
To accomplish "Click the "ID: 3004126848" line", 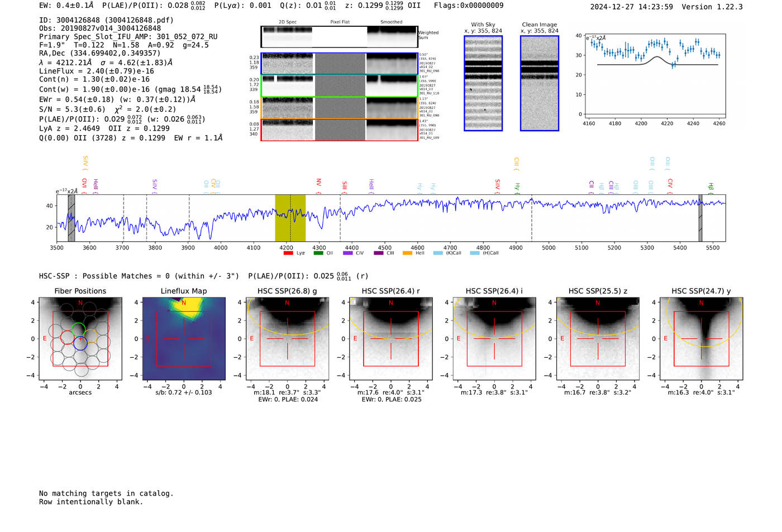I will tap(106, 20).
